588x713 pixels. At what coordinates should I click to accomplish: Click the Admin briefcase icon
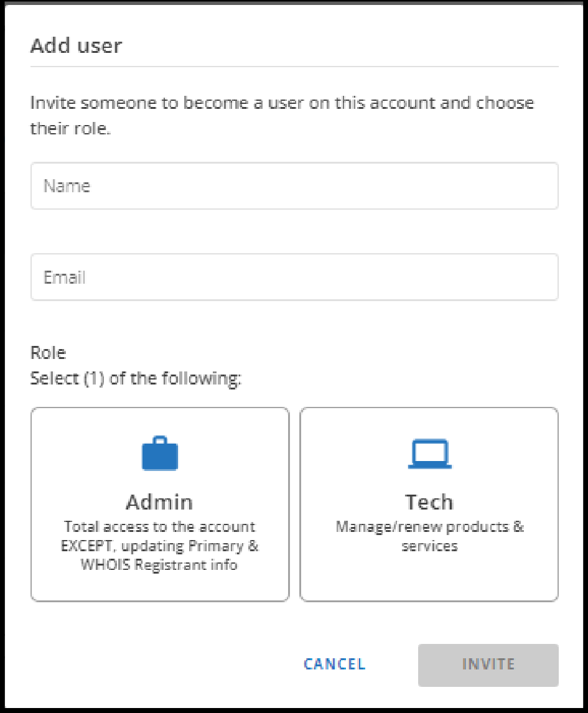tap(160, 454)
